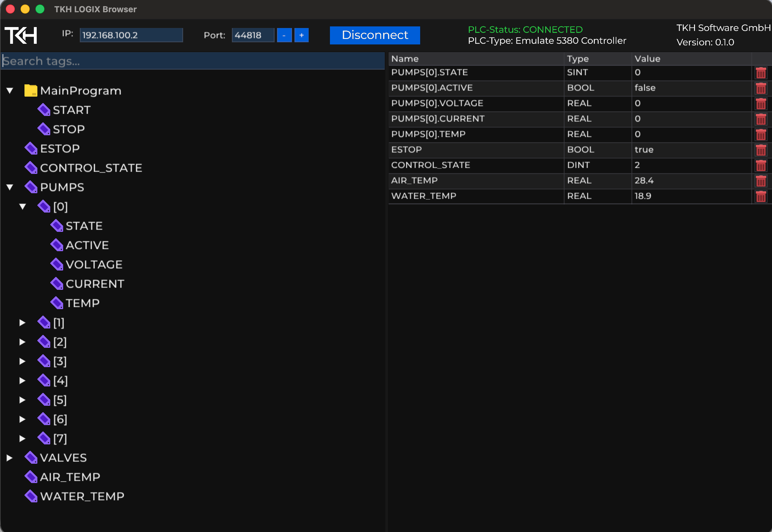Select the AIR_TEMP tag in tree
Viewport: 772px width, 532px height.
(70, 477)
